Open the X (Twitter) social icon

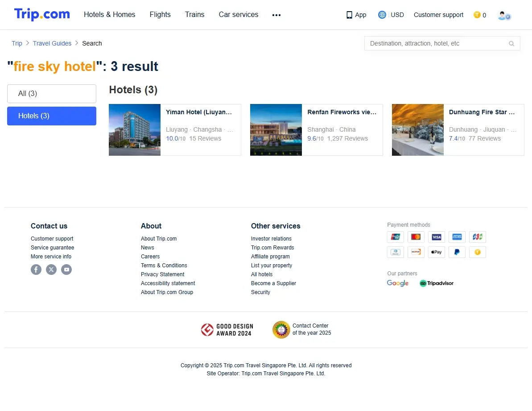coord(51,270)
